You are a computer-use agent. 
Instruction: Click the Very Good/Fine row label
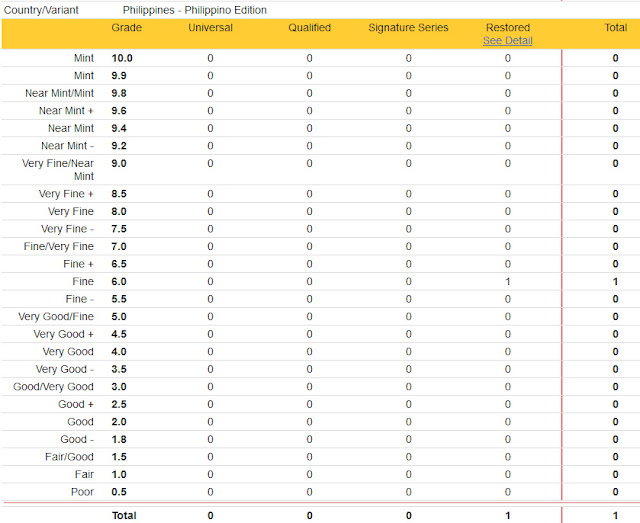(56, 316)
